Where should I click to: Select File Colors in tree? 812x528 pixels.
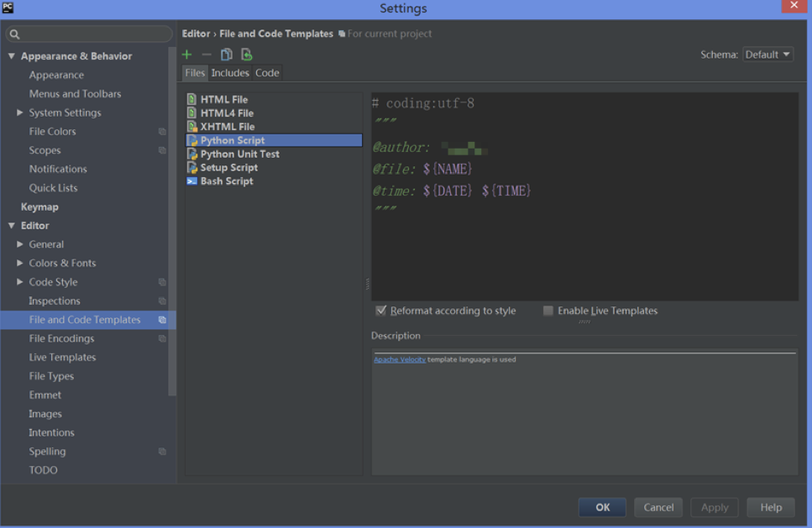click(52, 132)
